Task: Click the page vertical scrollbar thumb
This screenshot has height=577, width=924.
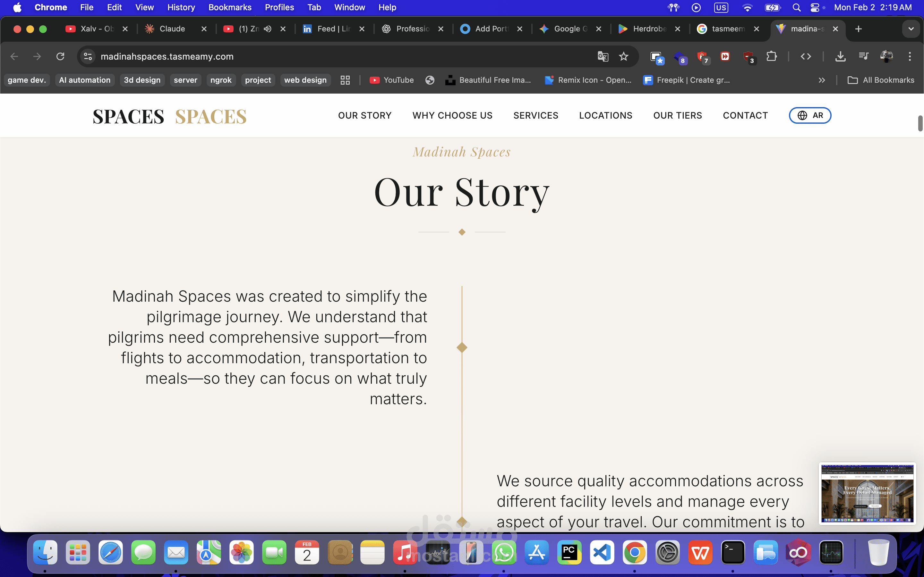Action: (x=920, y=123)
